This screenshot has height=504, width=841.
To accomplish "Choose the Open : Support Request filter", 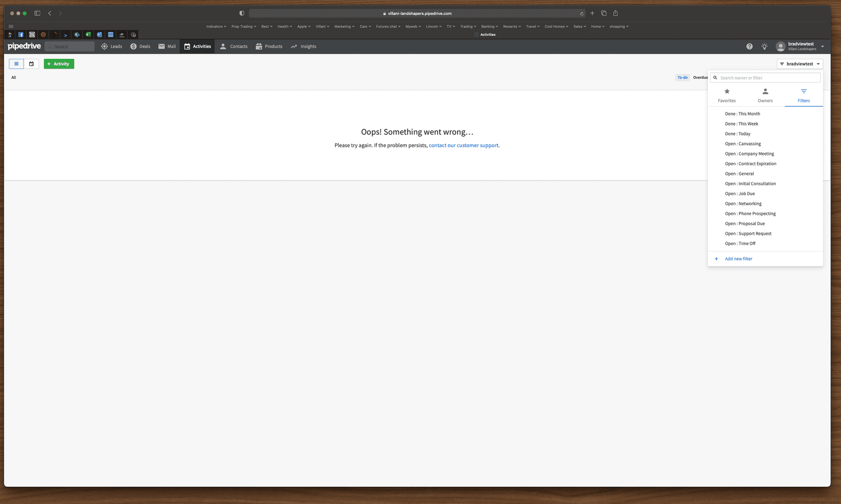I will pyautogui.click(x=765, y=234).
